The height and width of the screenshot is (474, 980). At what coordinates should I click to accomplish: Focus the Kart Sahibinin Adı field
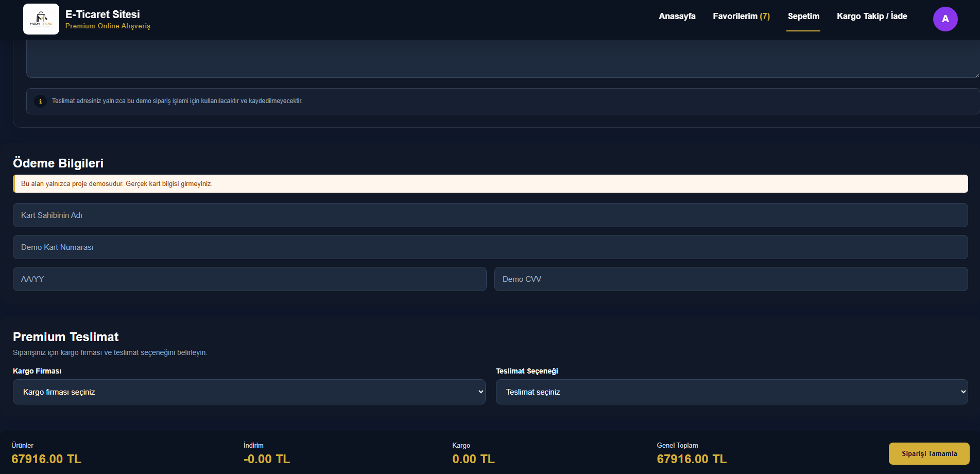click(490, 215)
